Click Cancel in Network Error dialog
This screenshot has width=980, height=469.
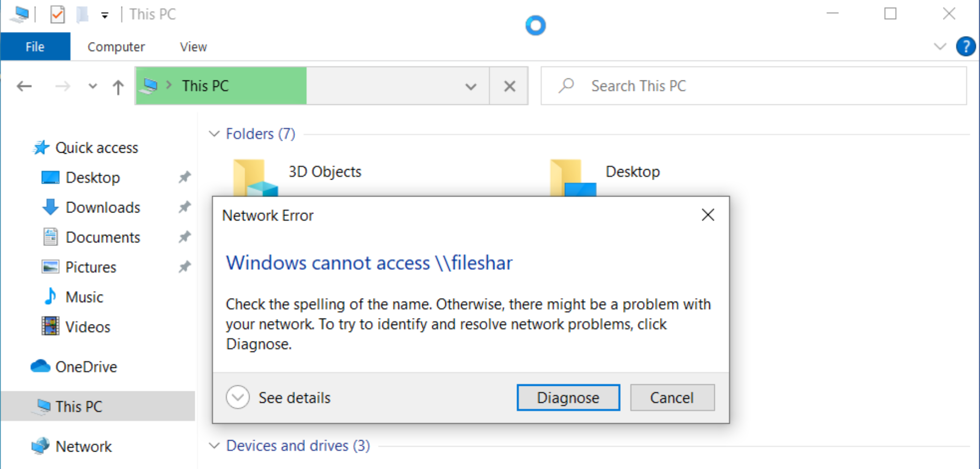tap(672, 398)
